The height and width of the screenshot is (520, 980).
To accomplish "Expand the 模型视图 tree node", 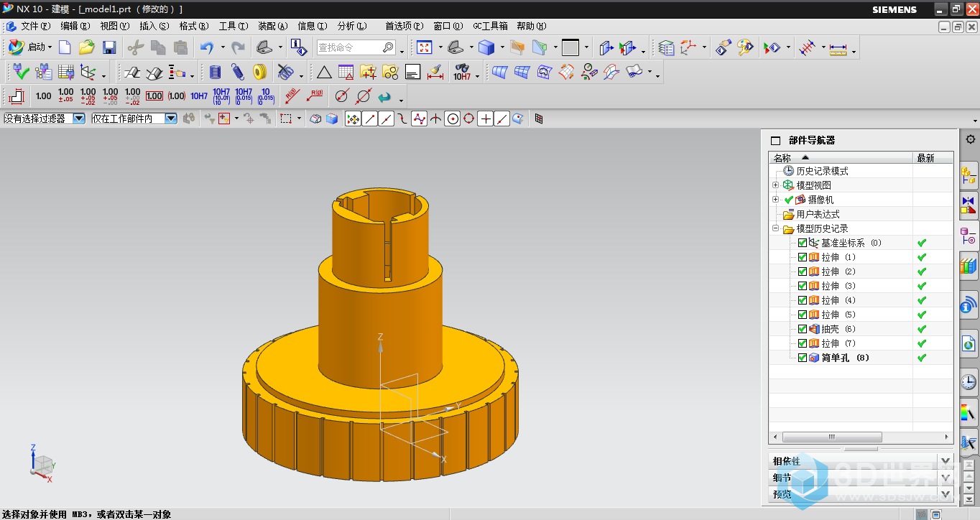I will pos(776,185).
